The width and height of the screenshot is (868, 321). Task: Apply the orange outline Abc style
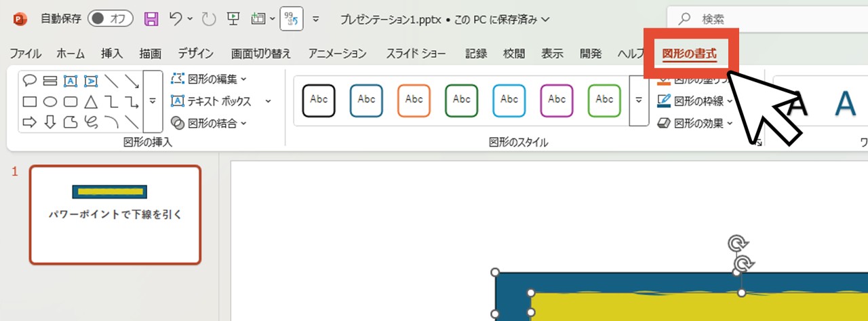pos(414,100)
